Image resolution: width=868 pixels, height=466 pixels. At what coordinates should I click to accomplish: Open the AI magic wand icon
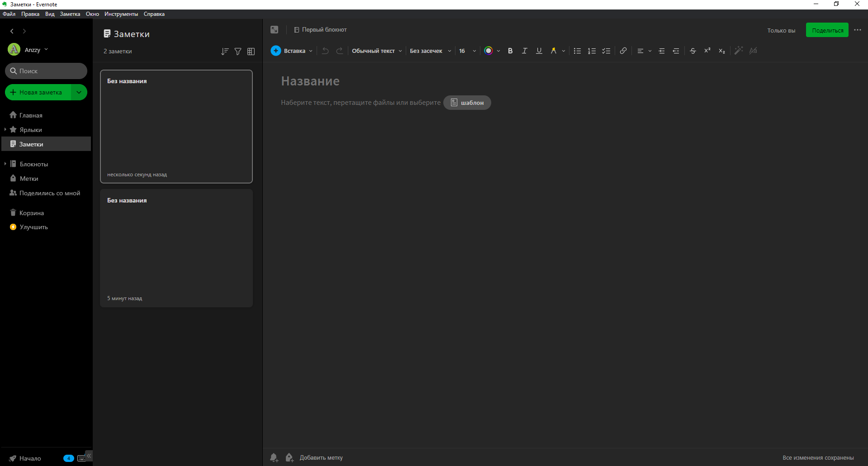[x=738, y=51]
